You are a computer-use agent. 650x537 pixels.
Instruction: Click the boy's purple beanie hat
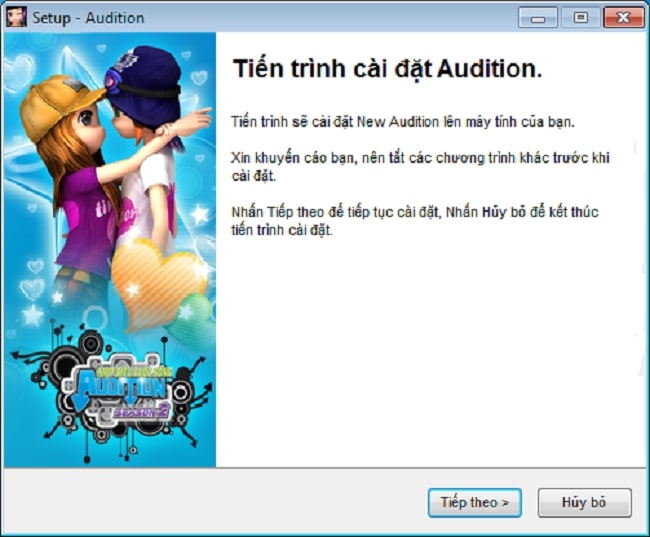pos(145,83)
